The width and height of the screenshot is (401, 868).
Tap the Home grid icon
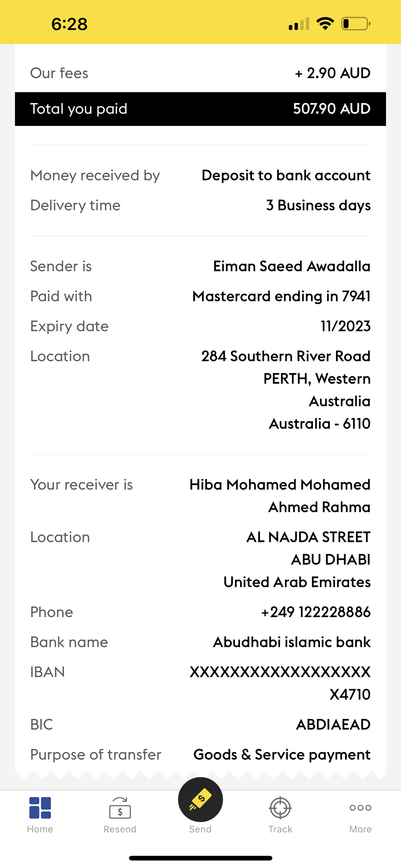(x=40, y=807)
